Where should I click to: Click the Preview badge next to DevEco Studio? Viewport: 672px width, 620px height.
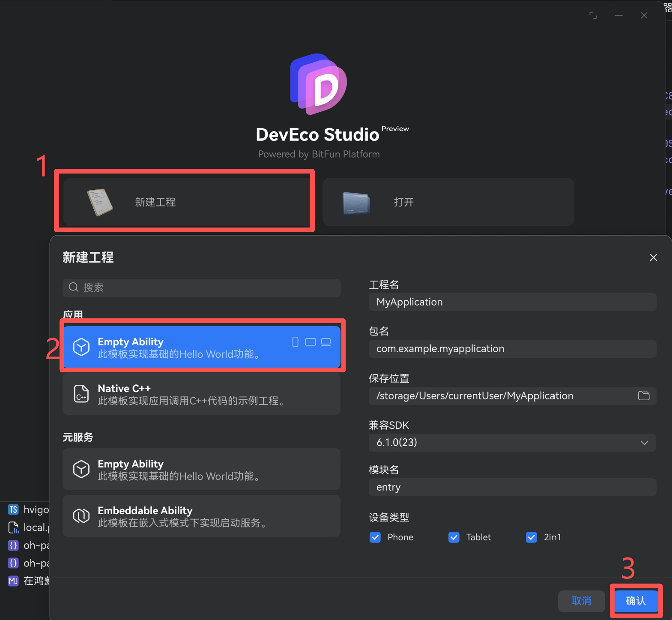click(x=395, y=129)
